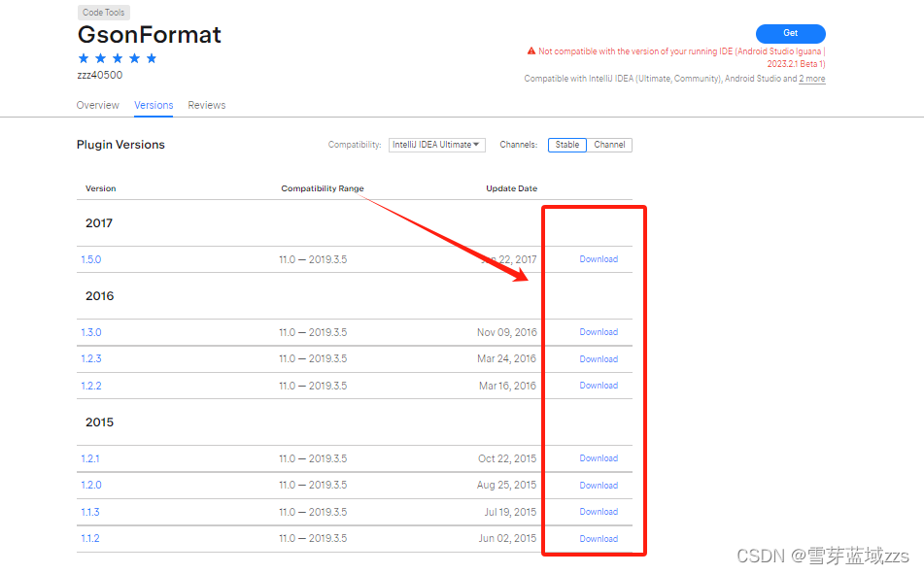
Task: Click the GsonFormat plugin title
Action: click(x=150, y=35)
